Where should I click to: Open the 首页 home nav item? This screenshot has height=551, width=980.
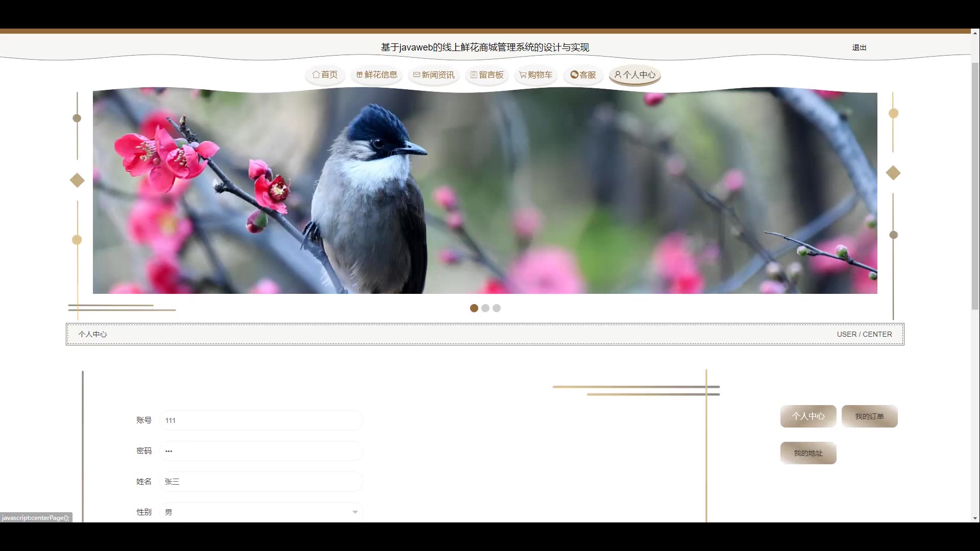tap(325, 74)
